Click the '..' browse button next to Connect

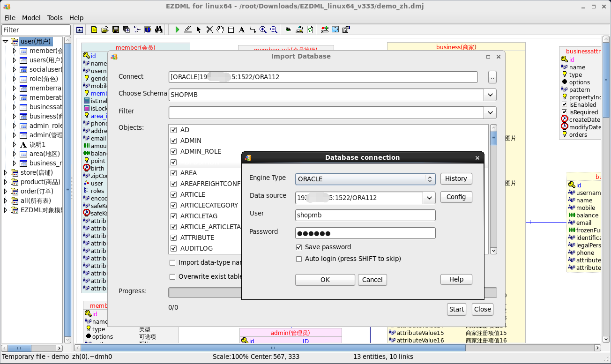pyautogui.click(x=492, y=77)
